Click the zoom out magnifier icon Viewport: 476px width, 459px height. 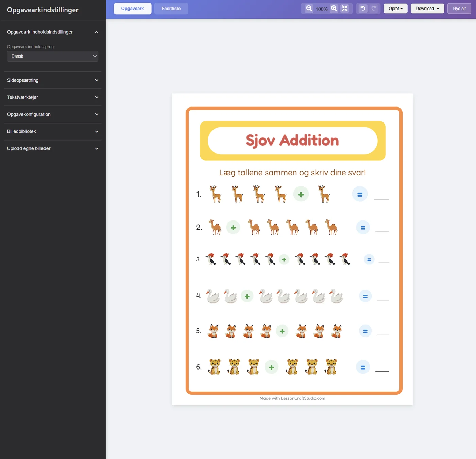[309, 9]
